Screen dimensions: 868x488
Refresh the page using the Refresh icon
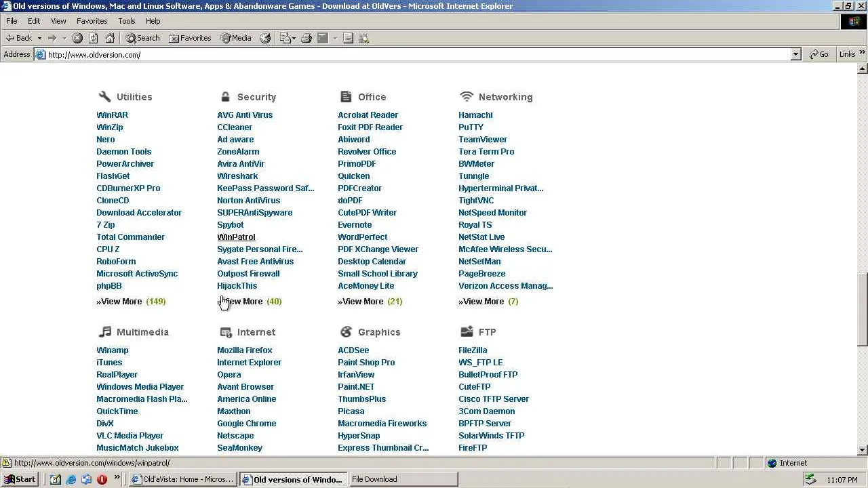click(94, 38)
